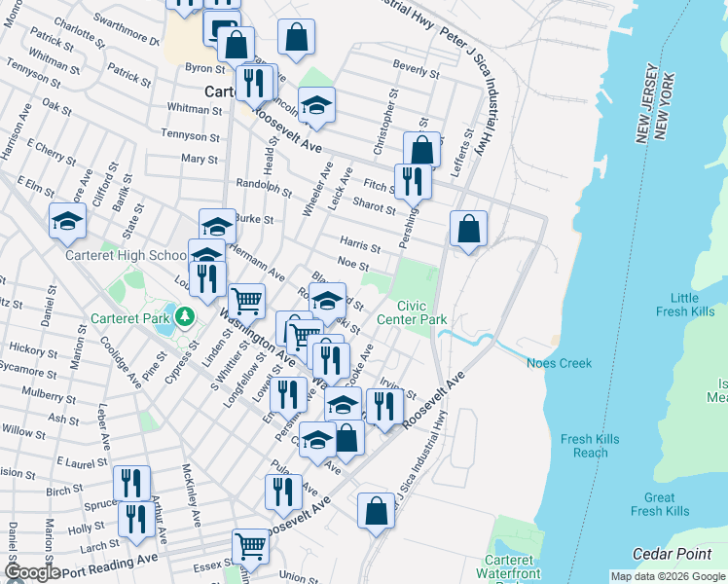Select the shopping bag marker on Sica Industrial Hwy south

tap(376, 514)
